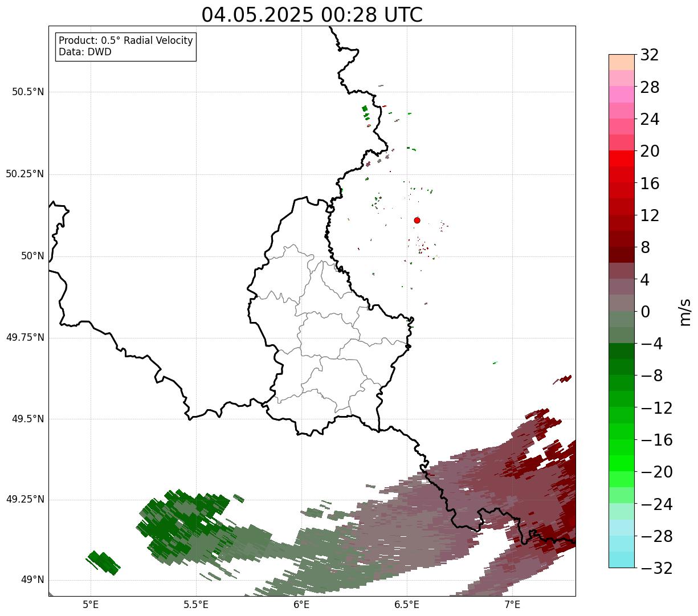This screenshot has width=698, height=616.
Task: Pick the dark green swatch below −4
Action: tap(622, 351)
